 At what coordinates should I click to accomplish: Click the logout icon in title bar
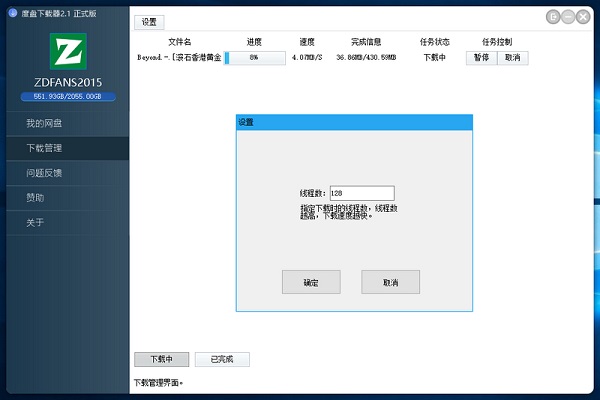553,17
